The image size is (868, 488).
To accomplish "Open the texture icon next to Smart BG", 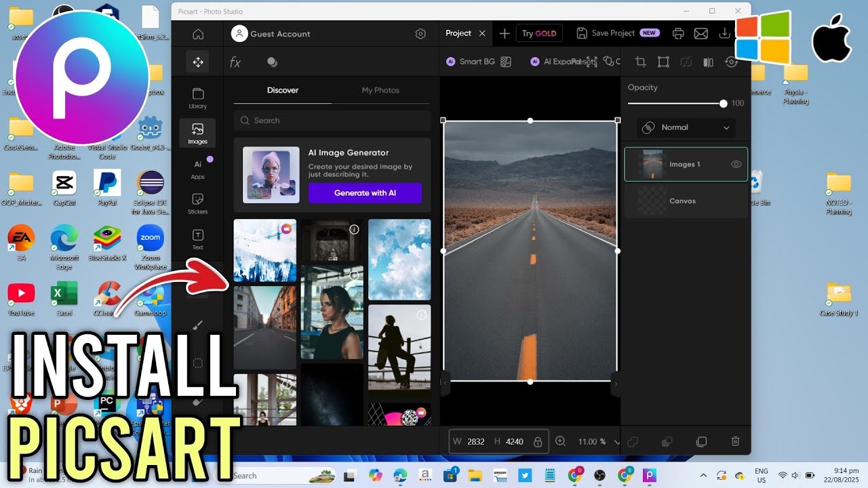I will click(x=505, y=62).
